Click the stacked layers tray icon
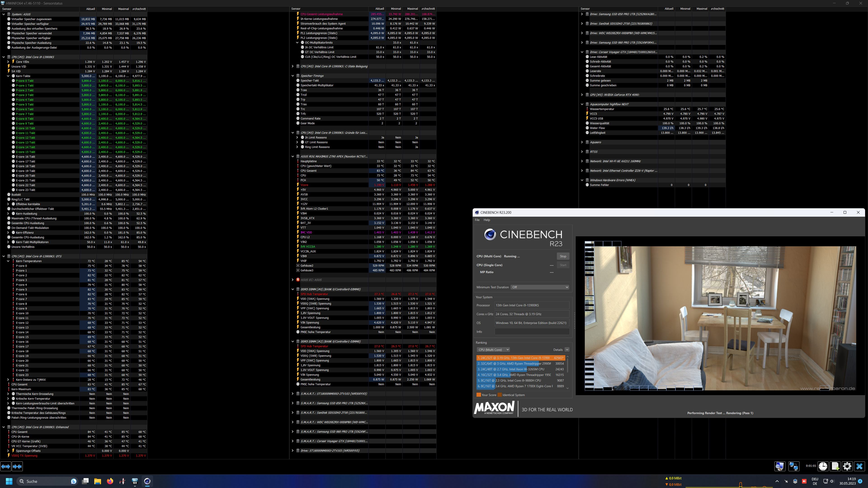This screenshot has height=488, width=868. coord(795,481)
